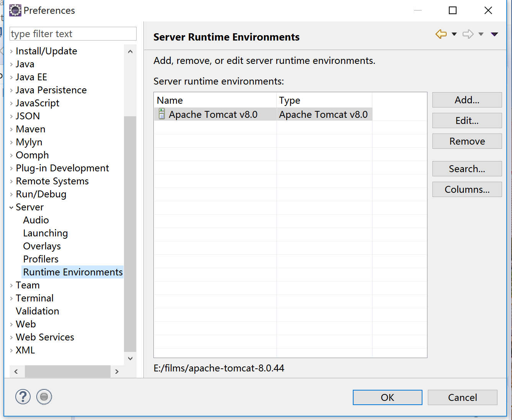Select Oomph in the preferences tree
The image size is (512, 420).
click(32, 155)
